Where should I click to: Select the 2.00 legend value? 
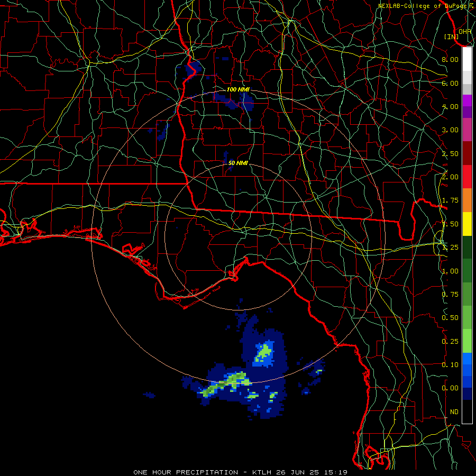[x=450, y=177]
